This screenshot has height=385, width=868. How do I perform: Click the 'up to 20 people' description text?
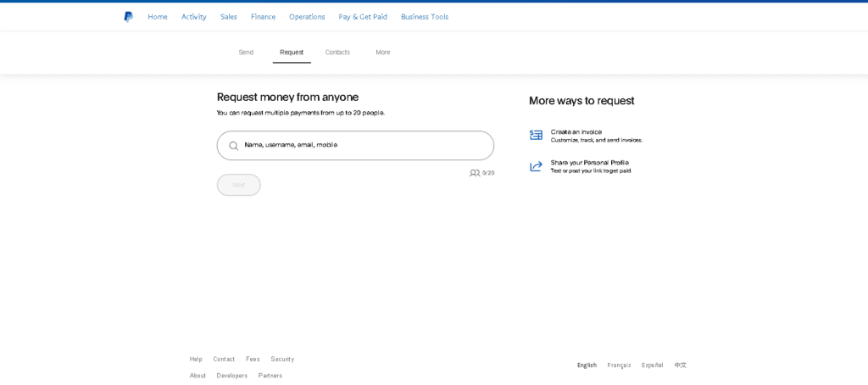301,113
